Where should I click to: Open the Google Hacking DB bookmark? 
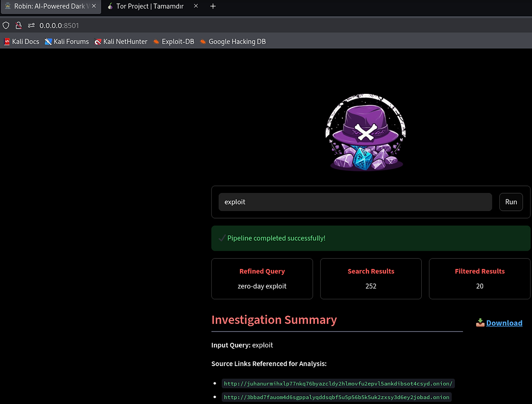pyautogui.click(x=232, y=41)
